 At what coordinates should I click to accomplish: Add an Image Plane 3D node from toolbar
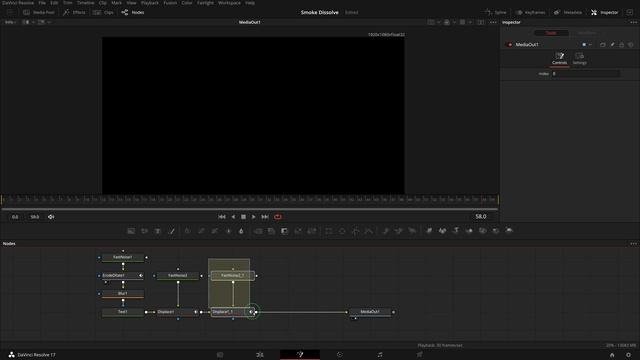[x=429, y=231]
